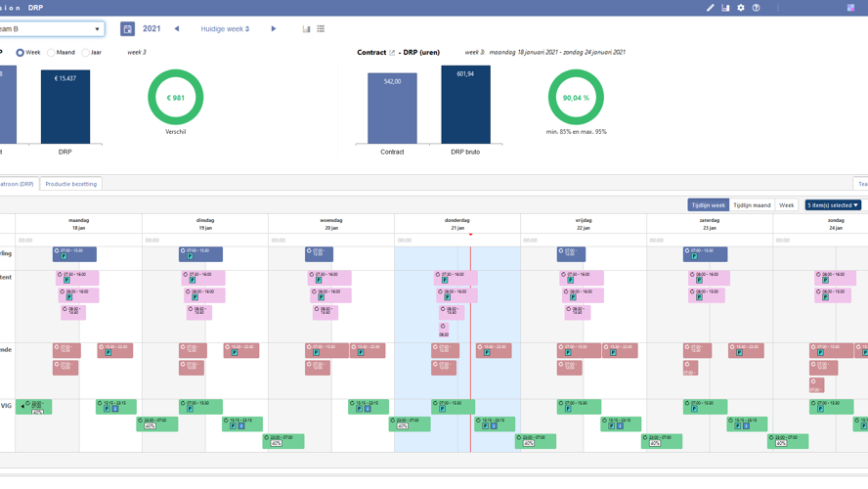
Task: Switch to bar chart view icon
Action: pos(306,28)
